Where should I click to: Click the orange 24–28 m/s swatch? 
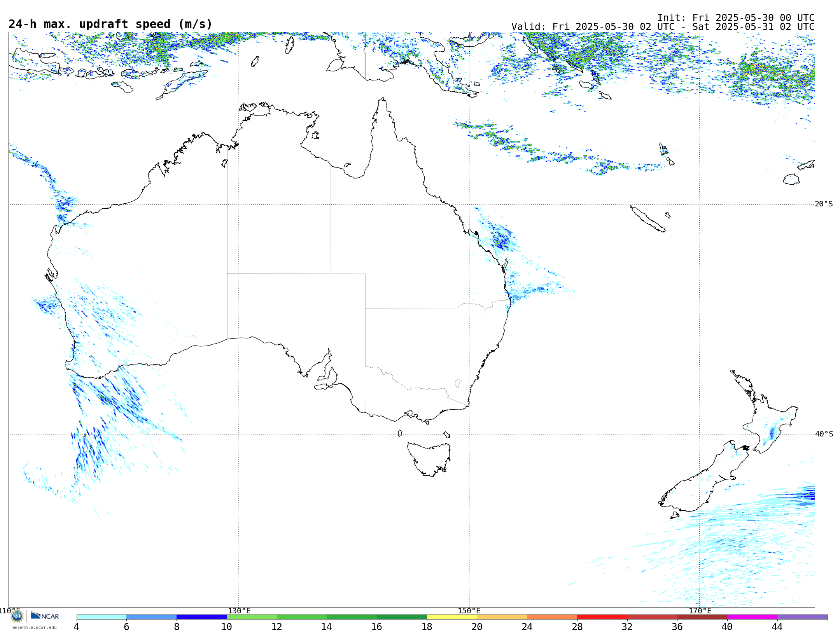pyautogui.click(x=552, y=617)
